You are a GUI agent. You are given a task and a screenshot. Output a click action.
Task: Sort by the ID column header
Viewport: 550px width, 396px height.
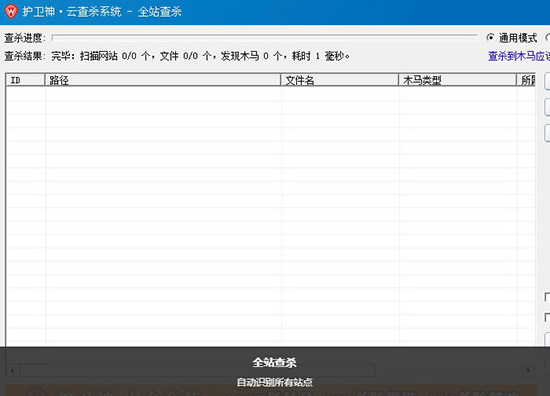[25, 80]
